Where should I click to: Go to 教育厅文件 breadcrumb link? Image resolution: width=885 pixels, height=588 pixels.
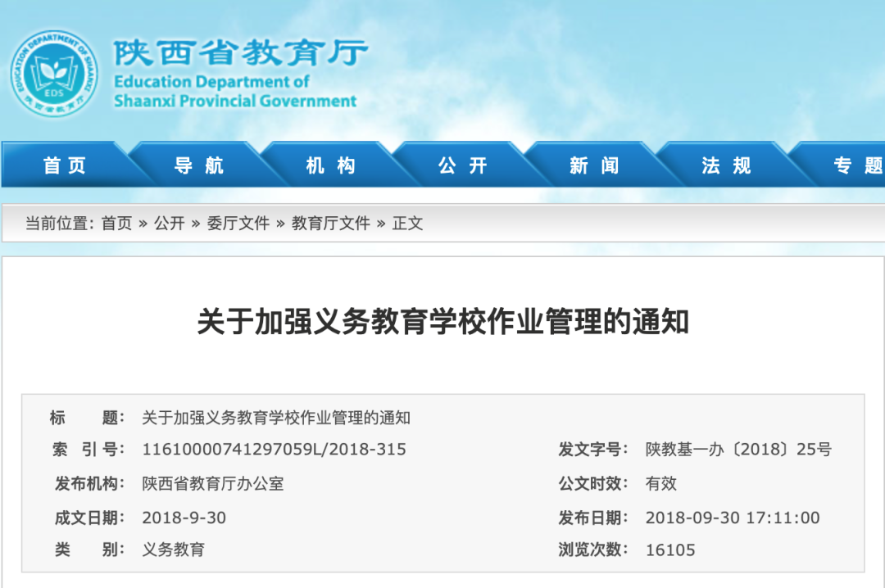(331, 224)
